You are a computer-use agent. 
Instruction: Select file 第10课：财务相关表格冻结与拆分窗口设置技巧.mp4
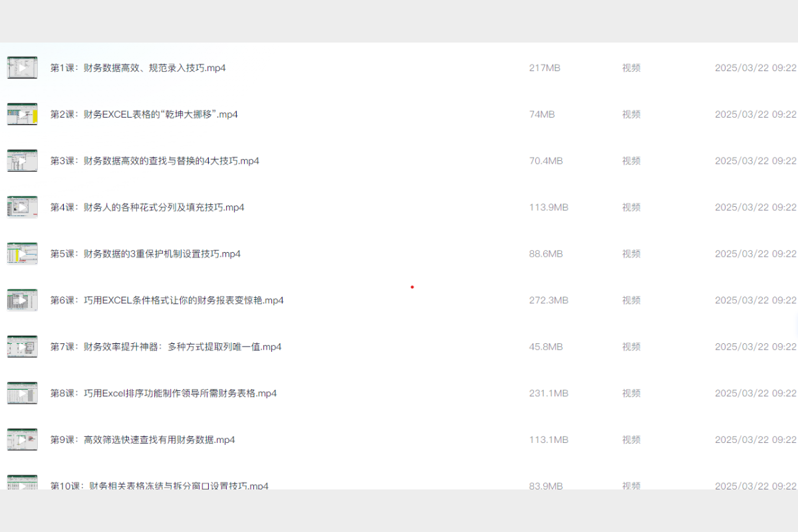click(x=160, y=485)
